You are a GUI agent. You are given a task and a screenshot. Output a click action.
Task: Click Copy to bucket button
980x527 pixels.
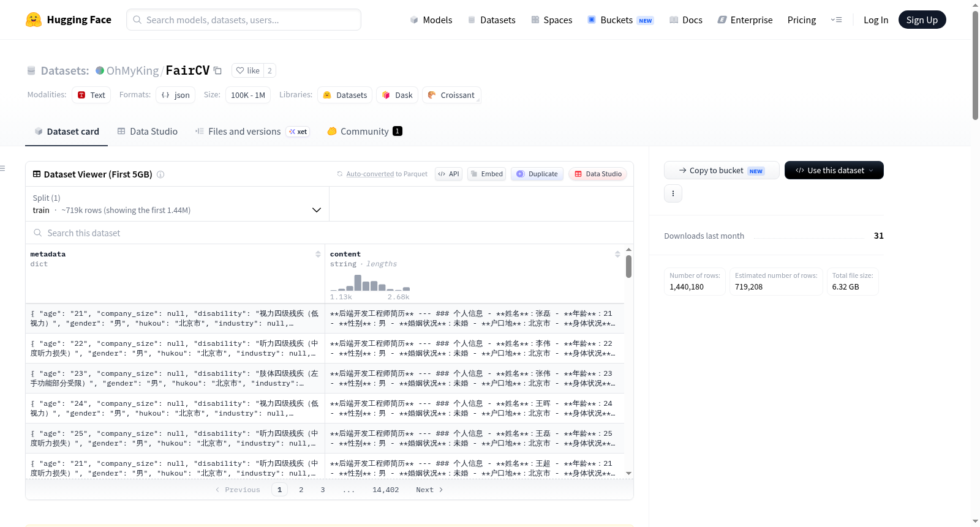tap(722, 170)
